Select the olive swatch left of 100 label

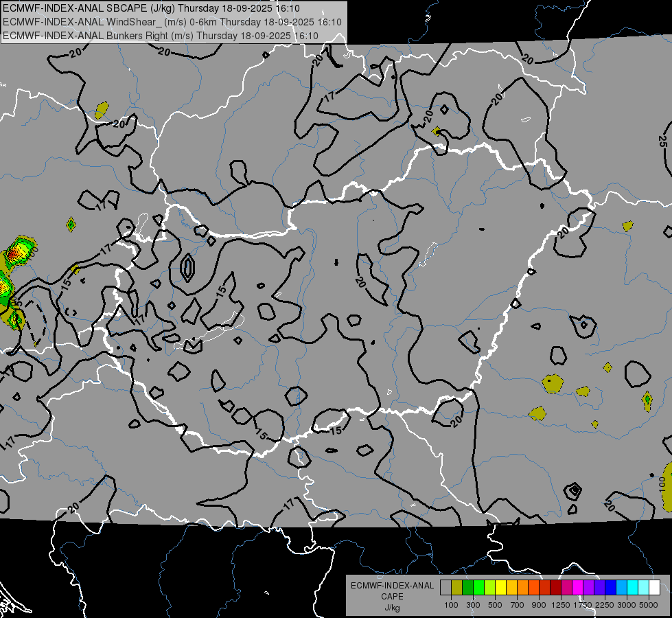[456, 588]
